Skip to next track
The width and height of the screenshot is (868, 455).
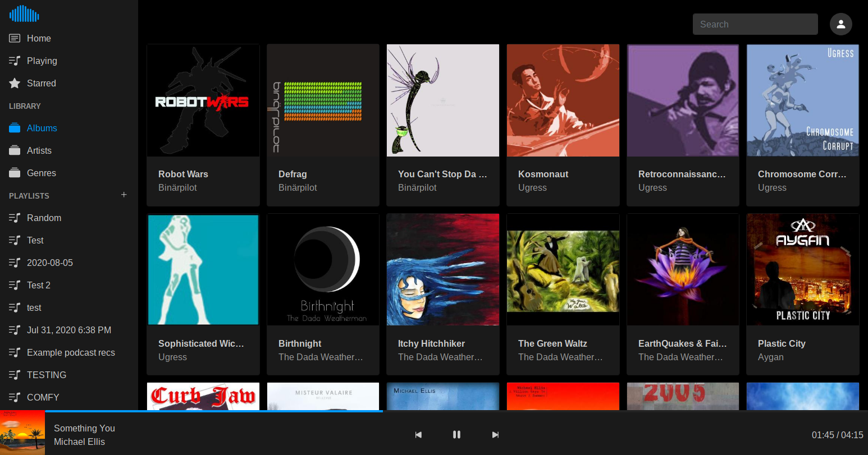[x=495, y=435]
